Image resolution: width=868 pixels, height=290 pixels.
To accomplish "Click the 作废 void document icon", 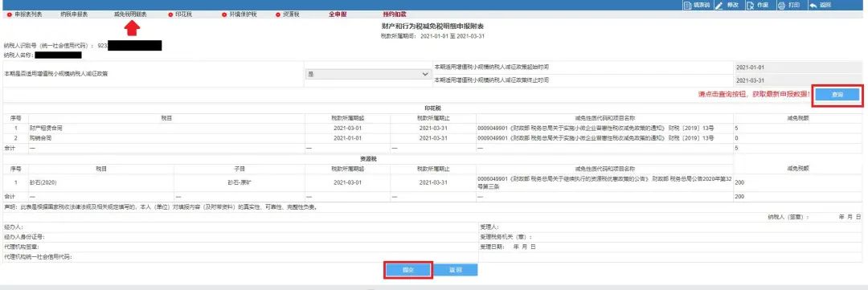I will (x=750, y=5).
